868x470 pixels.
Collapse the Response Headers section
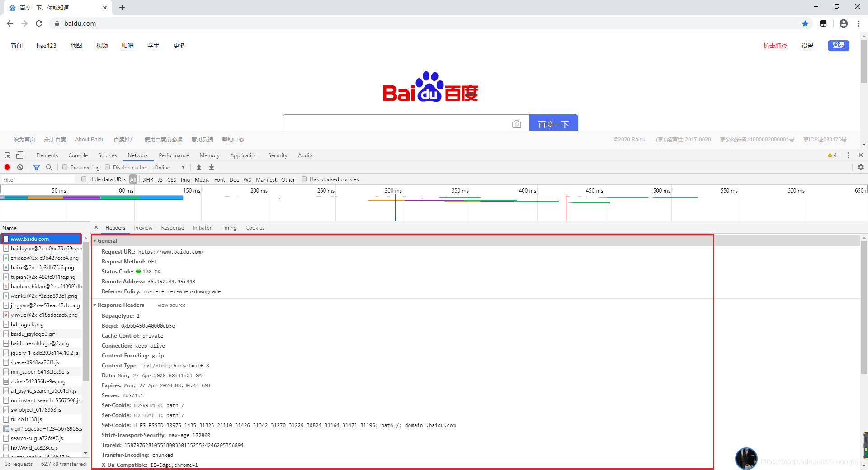95,305
